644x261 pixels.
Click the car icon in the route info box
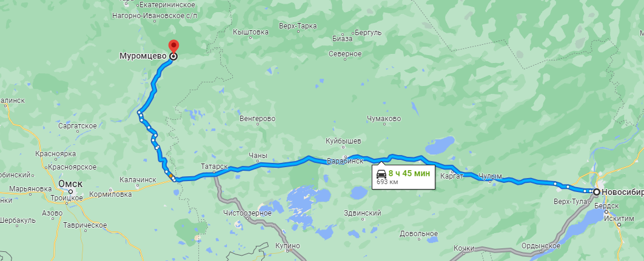click(381, 174)
